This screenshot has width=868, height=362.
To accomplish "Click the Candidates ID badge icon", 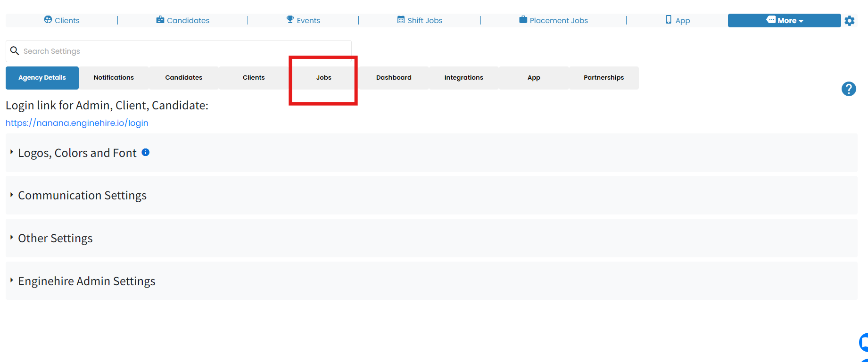I will click(160, 20).
